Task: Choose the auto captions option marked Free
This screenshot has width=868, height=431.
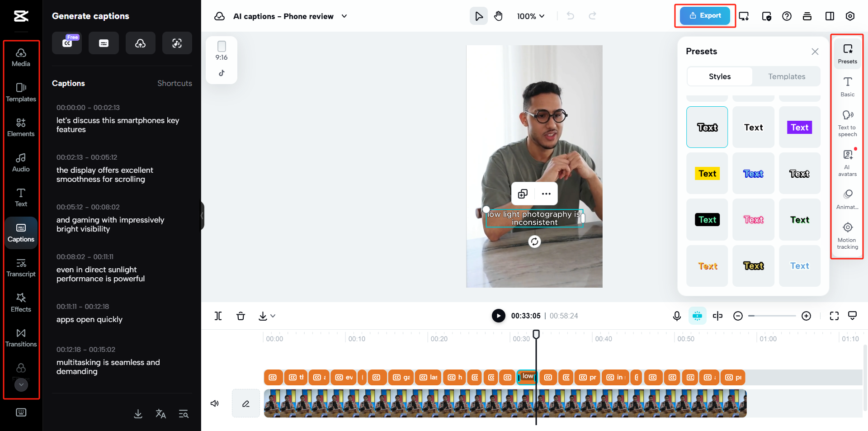Action: click(x=67, y=43)
